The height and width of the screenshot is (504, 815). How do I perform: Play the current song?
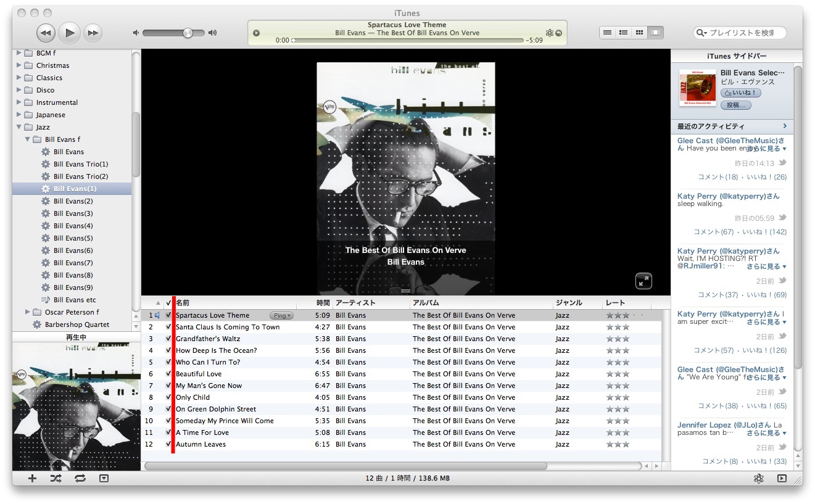click(70, 33)
